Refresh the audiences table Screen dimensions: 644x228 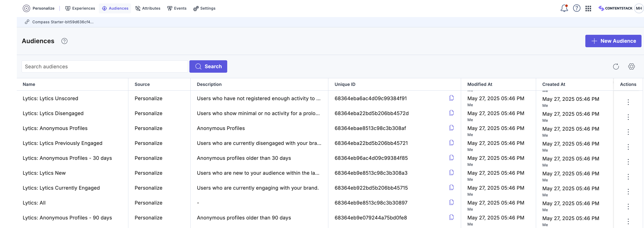(x=616, y=67)
